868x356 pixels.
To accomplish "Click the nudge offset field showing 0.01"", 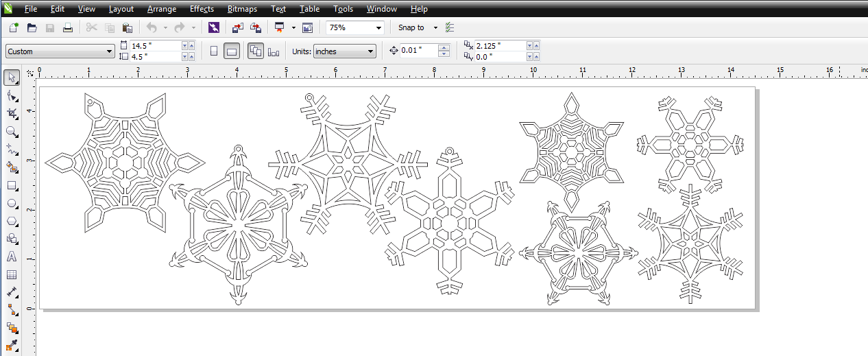I will pyautogui.click(x=419, y=51).
